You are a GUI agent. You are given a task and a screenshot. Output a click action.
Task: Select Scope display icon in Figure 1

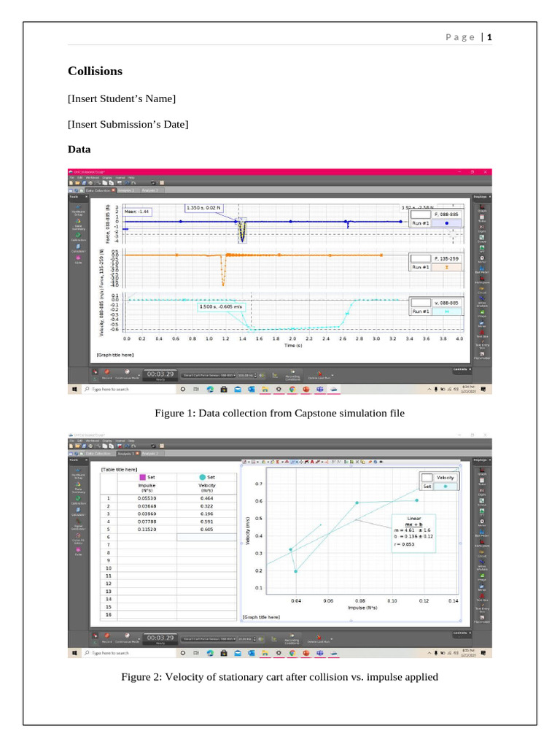pos(482,239)
